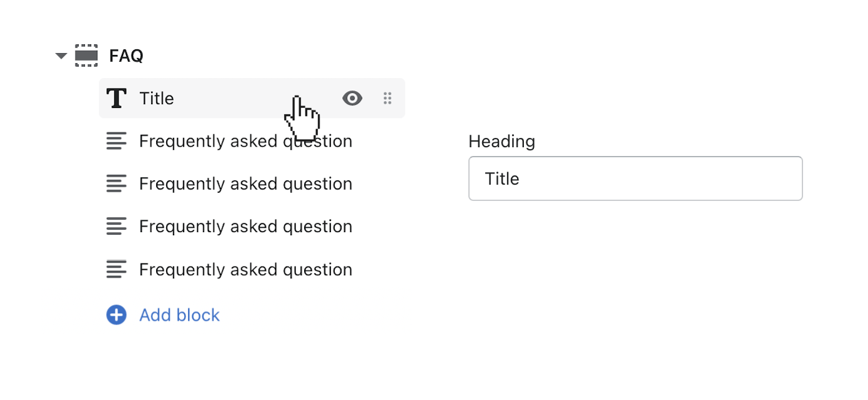Viewport: 868px width, 400px height.
Task: Focus the Heading text input field
Action: tap(635, 178)
